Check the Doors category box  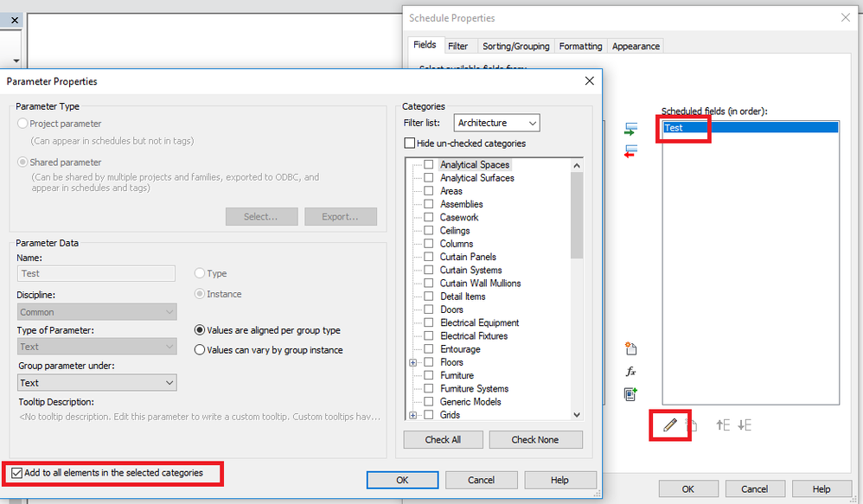click(429, 309)
